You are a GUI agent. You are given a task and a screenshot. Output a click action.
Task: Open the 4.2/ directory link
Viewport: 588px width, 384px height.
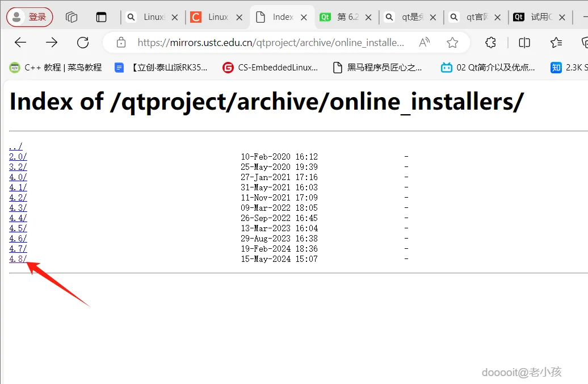pos(18,197)
